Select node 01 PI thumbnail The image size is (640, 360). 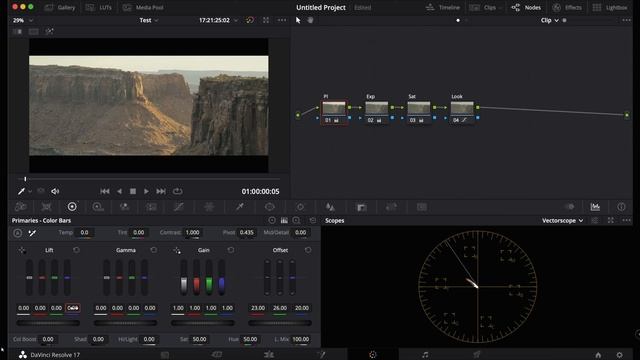334,108
